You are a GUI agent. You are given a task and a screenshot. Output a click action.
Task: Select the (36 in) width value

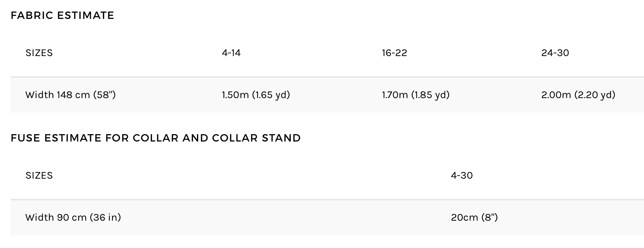(105, 218)
